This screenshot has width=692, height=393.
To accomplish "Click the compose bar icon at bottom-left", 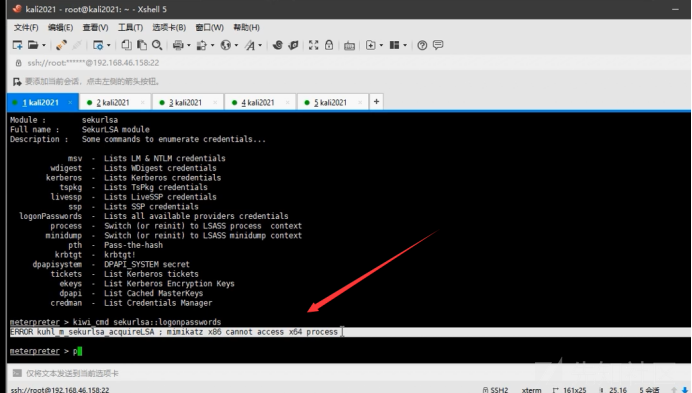I will pos(17,373).
